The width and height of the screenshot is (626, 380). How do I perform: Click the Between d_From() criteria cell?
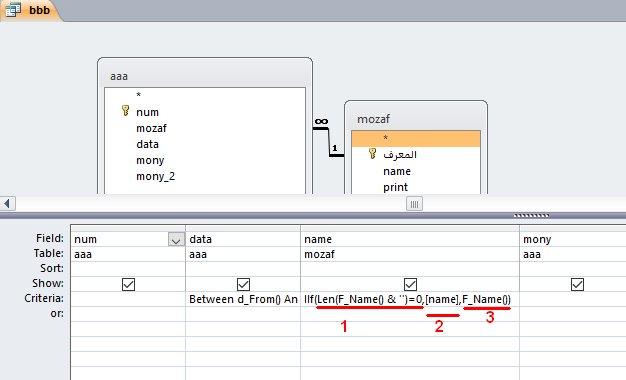tap(243, 299)
